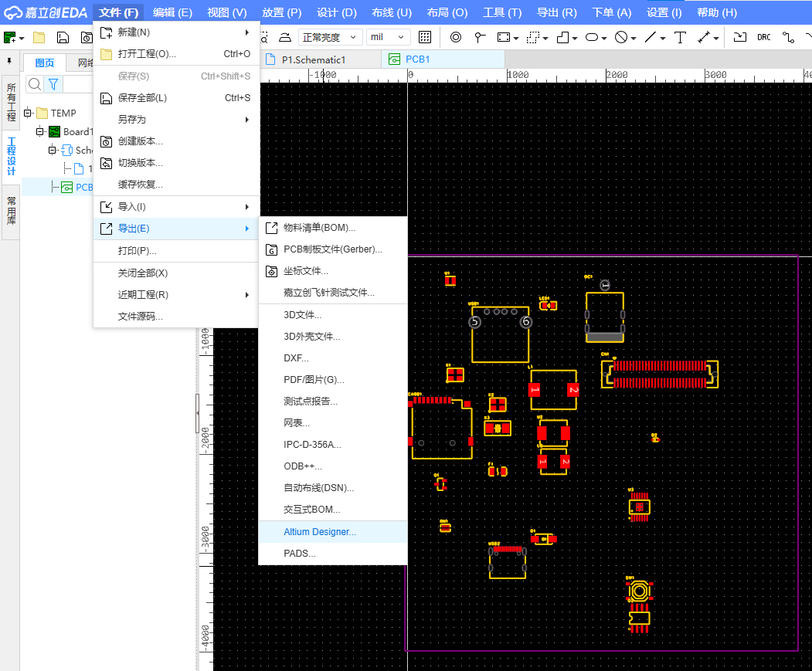The image size is (812, 671).
Task: Click the import changes from schematic icon
Action: click(x=740, y=37)
